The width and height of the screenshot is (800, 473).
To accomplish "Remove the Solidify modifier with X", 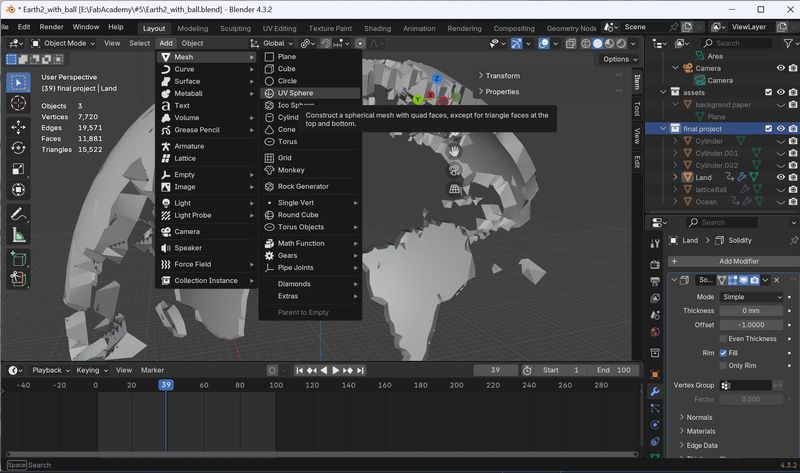I will pyautogui.click(x=777, y=280).
